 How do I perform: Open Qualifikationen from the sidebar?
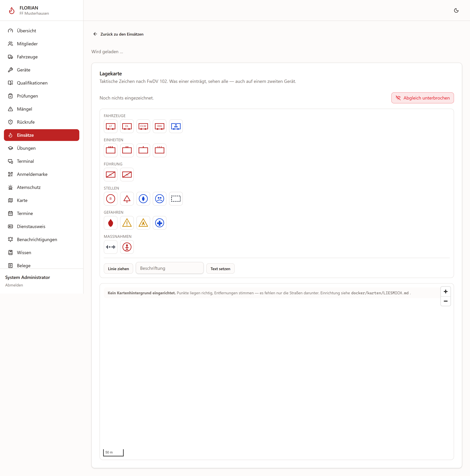tap(42, 83)
